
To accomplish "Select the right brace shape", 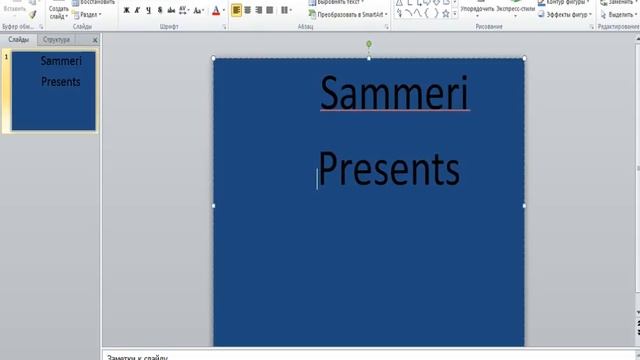I will (436, 14).
